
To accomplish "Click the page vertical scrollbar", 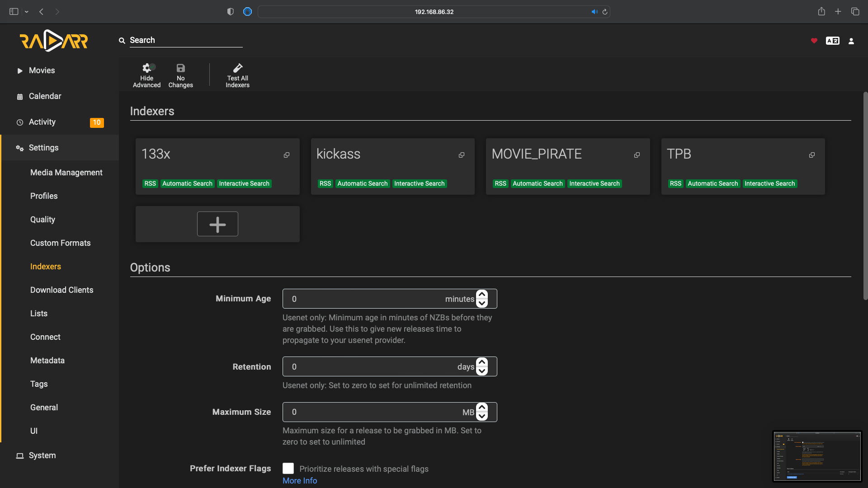I will 865,196.
